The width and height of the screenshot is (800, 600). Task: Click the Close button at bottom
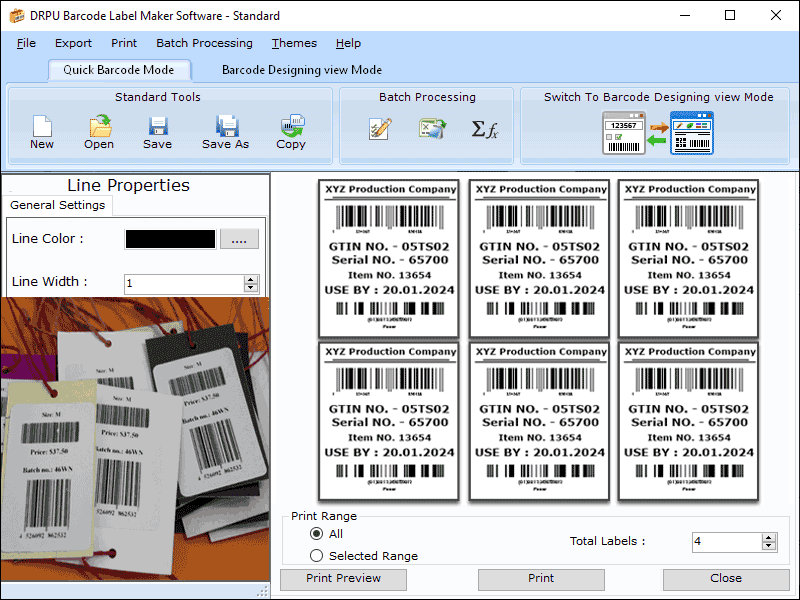(726, 579)
